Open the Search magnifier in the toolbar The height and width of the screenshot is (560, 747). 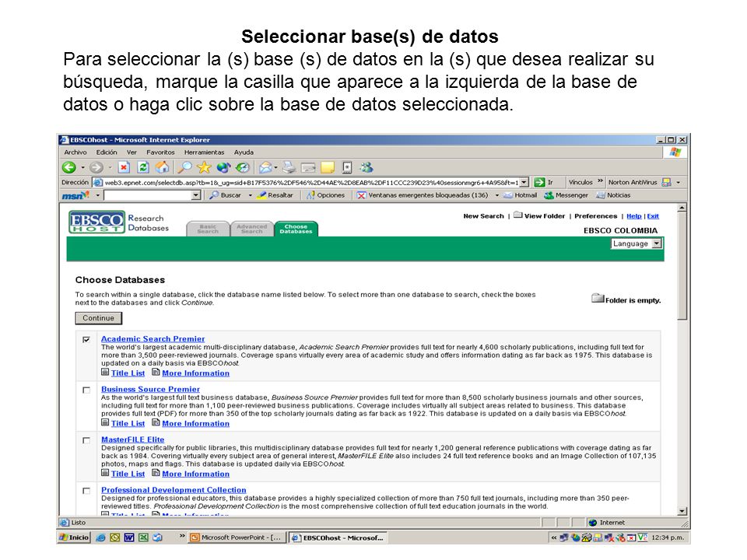[184, 167]
